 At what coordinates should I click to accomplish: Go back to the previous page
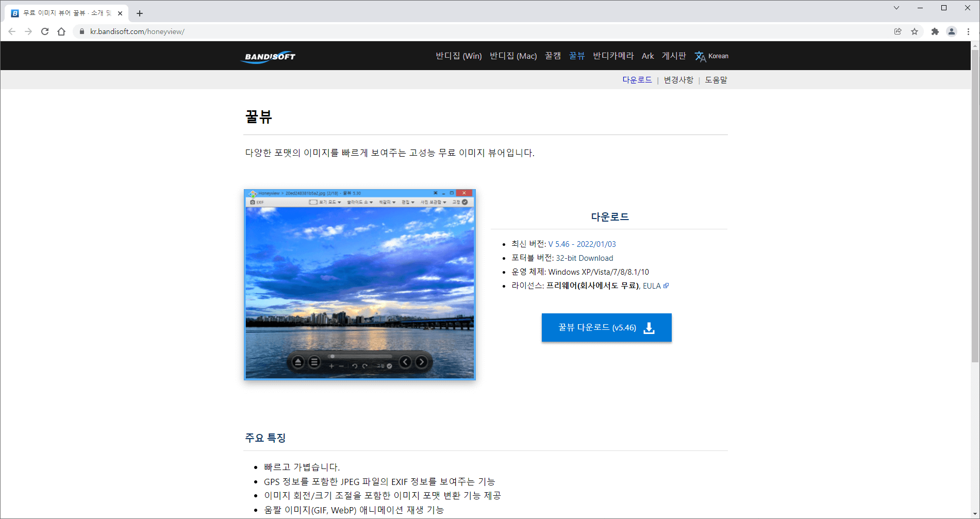coord(12,31)
